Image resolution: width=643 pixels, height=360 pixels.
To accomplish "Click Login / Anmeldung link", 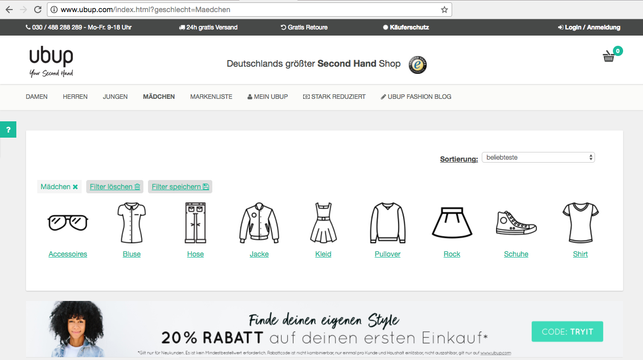I will pyautogui.click(x=589, y=27).
